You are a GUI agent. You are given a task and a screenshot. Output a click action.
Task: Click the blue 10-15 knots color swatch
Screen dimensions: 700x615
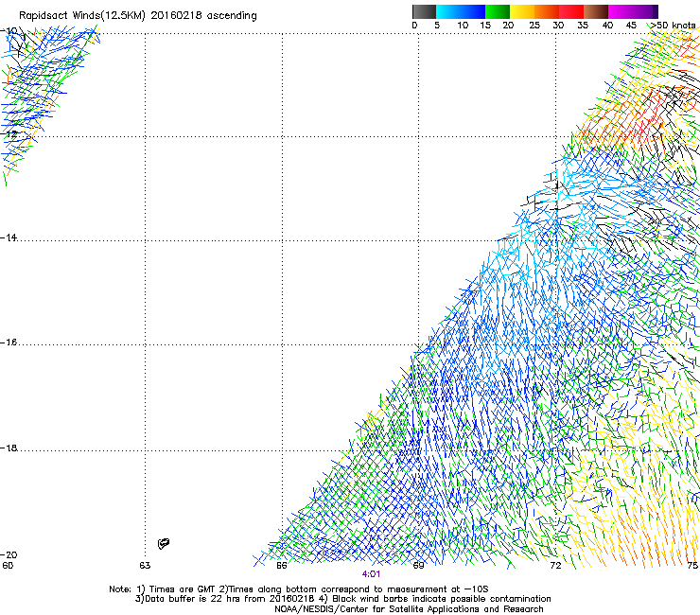[x=473, y=11]
